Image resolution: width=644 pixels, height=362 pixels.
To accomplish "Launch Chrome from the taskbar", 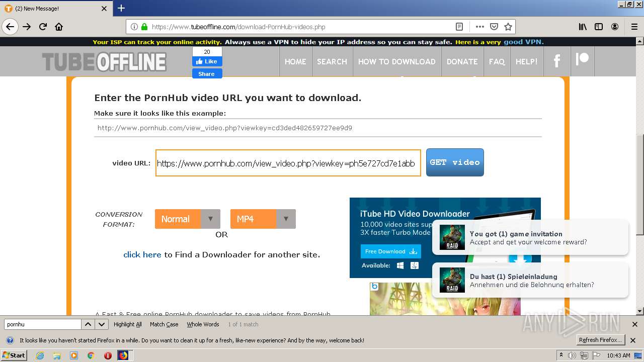I will click(91, 355).
